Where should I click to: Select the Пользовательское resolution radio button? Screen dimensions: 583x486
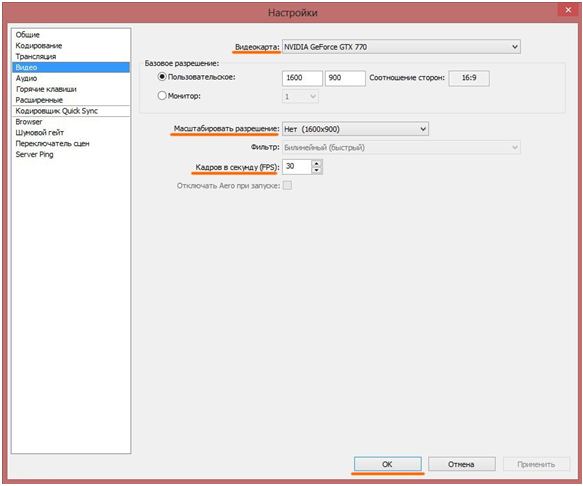click(x=162, y=77)
